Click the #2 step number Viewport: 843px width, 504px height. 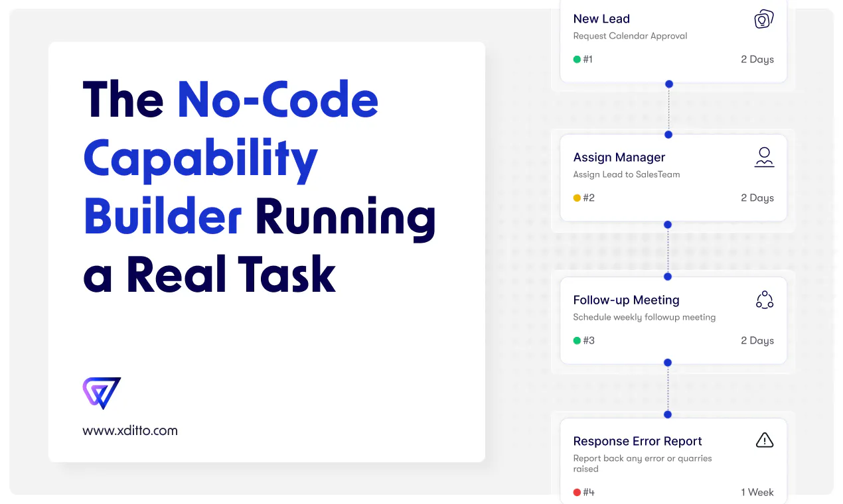[x=588, y=198]
